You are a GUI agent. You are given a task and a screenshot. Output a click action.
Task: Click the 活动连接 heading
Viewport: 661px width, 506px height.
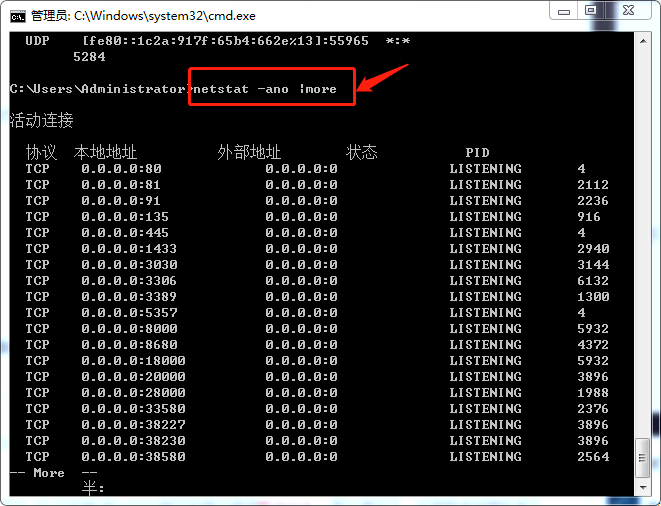click(x=41, y=120)
